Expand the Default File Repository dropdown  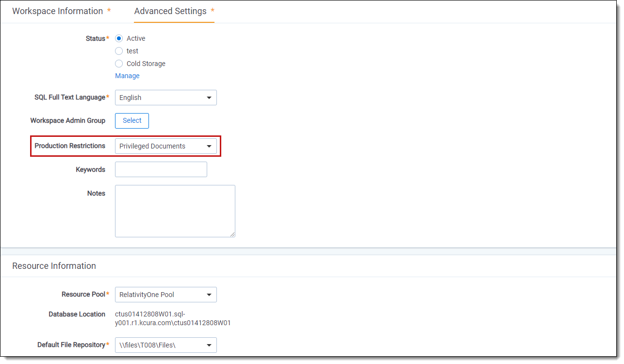166,345
